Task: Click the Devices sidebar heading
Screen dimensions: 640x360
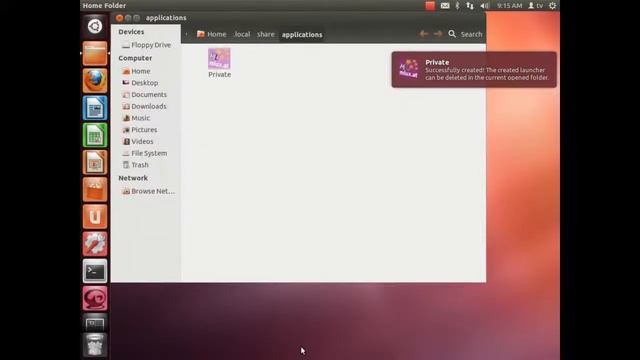Action: tap(131, 32)
